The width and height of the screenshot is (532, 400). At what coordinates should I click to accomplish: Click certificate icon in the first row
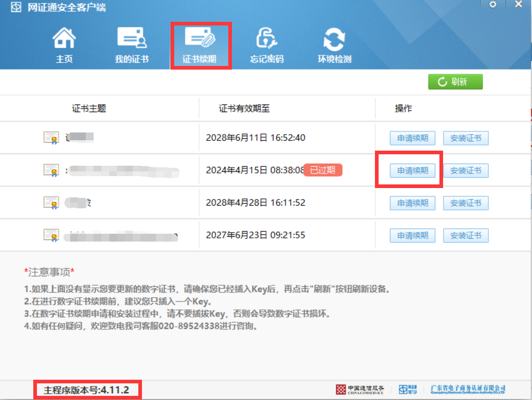[51, 138]
